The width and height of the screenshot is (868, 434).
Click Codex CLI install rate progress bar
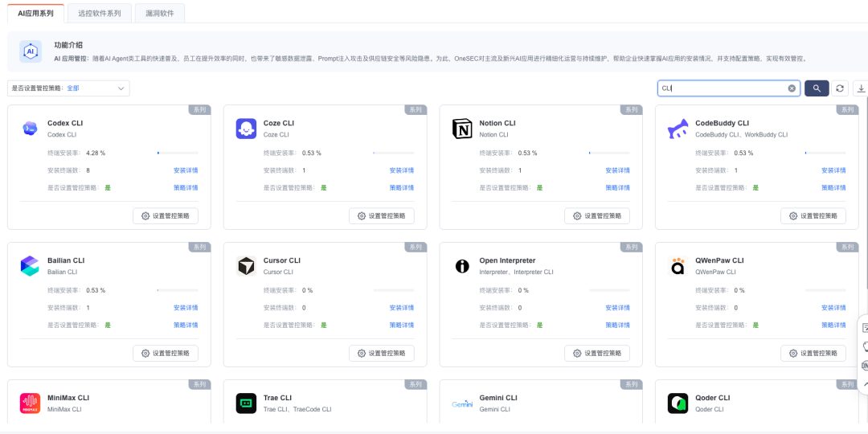[x=178, y=153]
